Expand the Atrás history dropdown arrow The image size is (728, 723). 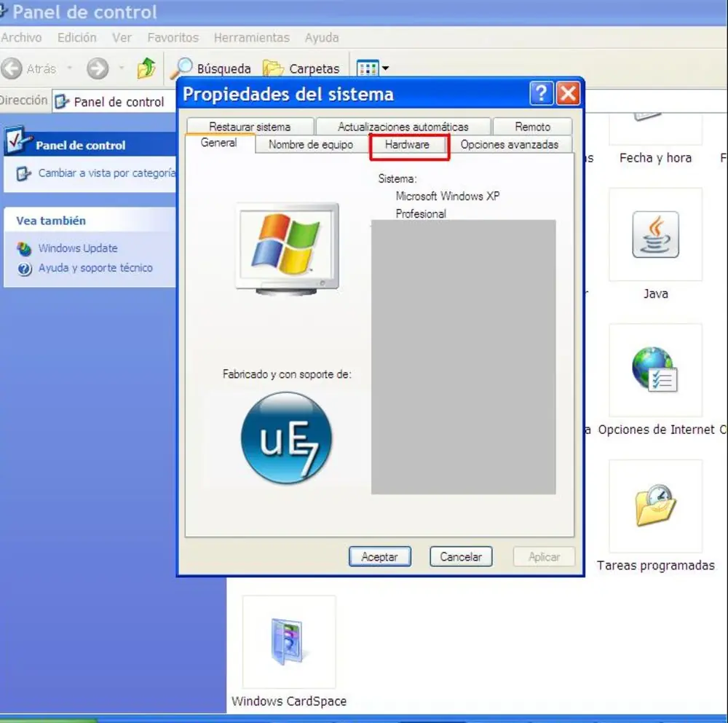tap(70, 68)
